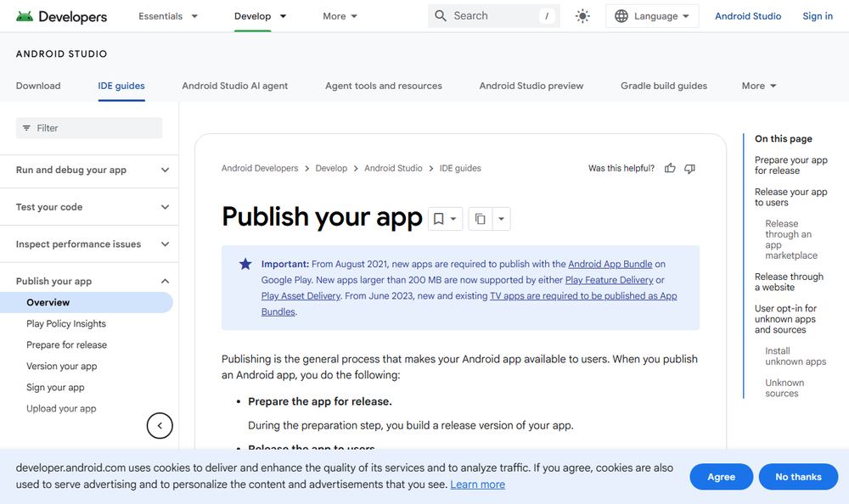Viewport: 849px width, 504px height.
Task: Click the thumbs up helpful icon
Action: click(x=670, y=168)
